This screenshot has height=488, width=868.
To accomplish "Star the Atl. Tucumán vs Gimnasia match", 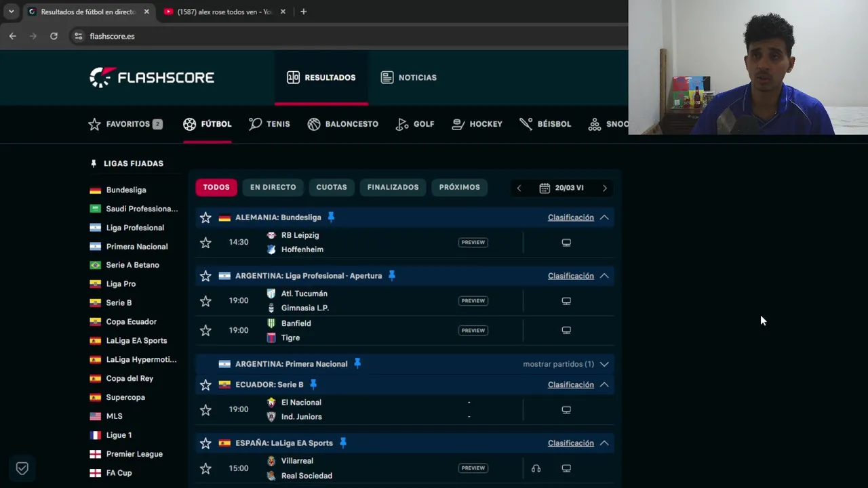I will (x=205, y=301).
